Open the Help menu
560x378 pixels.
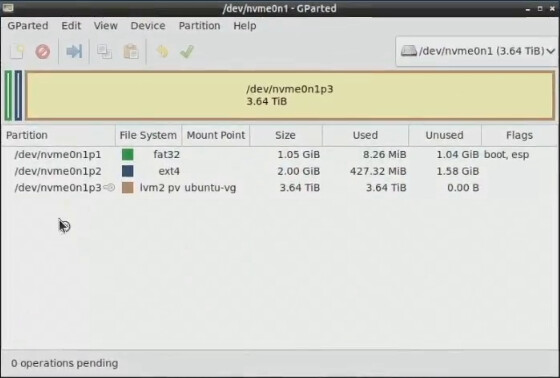(245, 26)
